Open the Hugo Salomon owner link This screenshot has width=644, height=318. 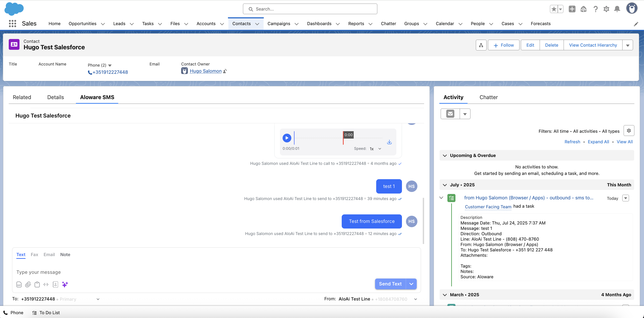[x=206, y=71]
